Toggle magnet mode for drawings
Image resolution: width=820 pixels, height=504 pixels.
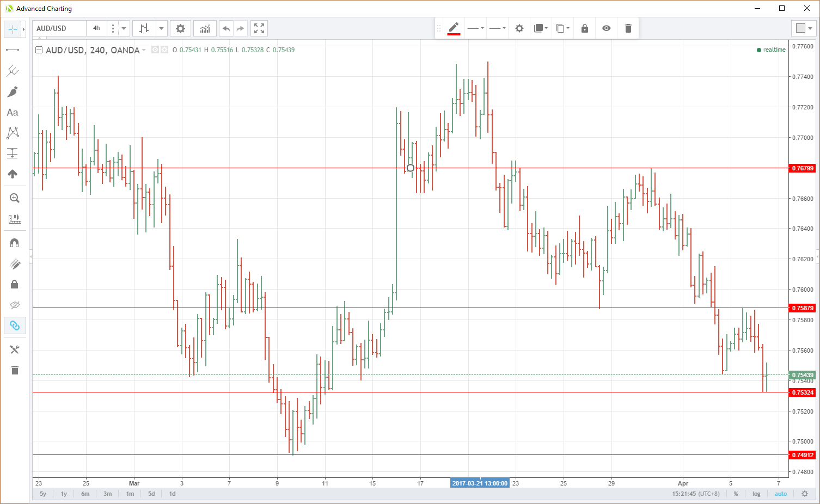[15, 243]
